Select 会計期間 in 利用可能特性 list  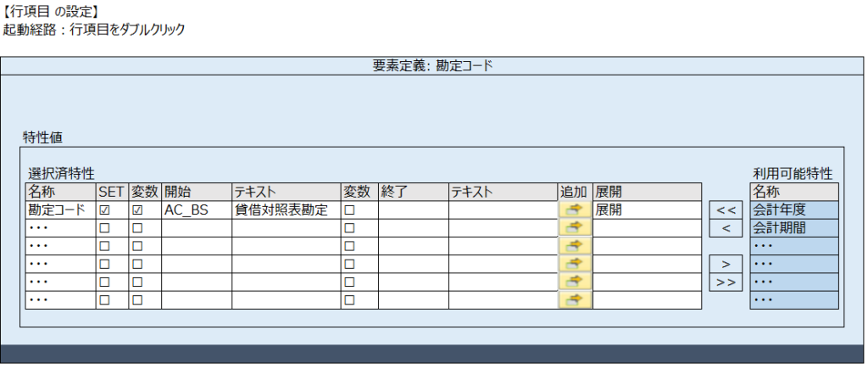794,227
